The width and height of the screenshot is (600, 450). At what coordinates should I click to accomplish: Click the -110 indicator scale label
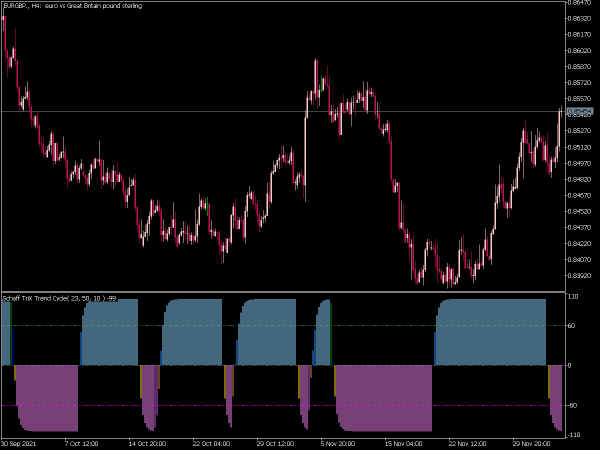(x=574, y=435)
